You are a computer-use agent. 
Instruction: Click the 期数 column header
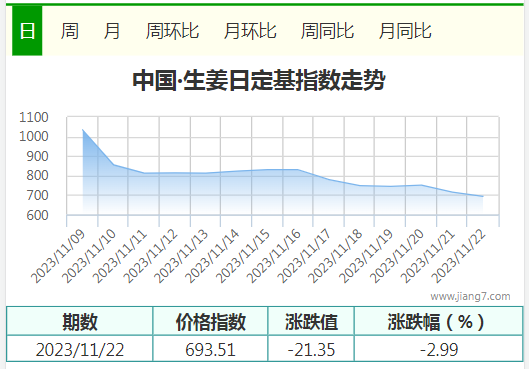tap(80, 321)
